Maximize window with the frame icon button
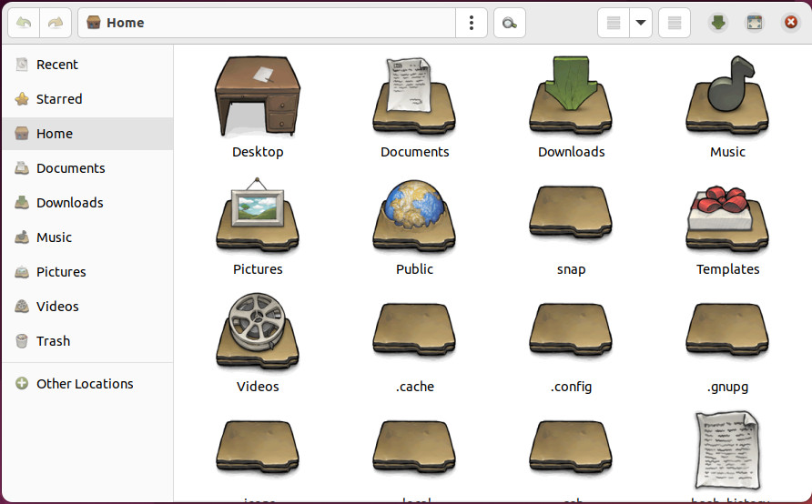 point(755,23)
